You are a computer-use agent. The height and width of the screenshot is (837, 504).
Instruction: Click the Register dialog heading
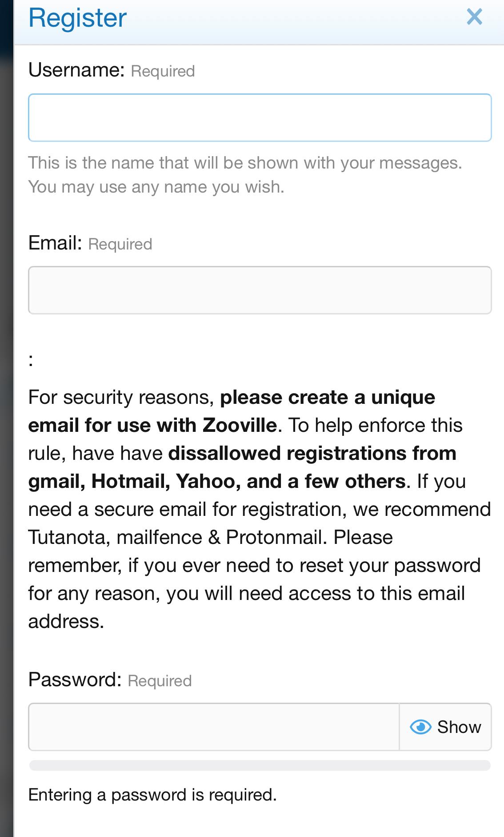[78, 18]
